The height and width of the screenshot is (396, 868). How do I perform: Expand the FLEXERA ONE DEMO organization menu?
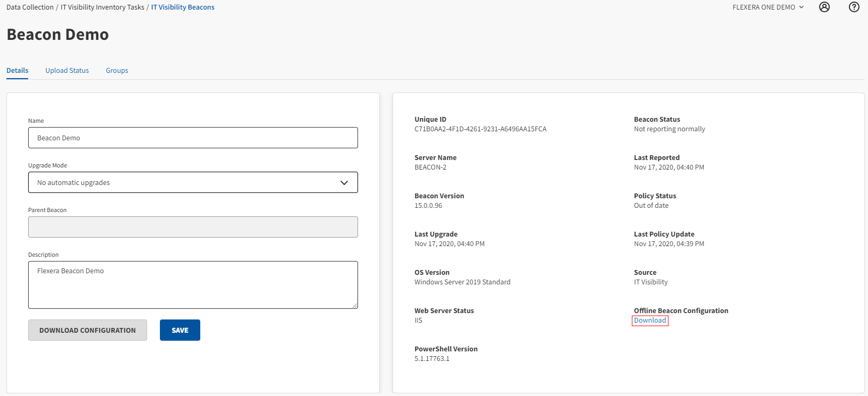(768, 7)
